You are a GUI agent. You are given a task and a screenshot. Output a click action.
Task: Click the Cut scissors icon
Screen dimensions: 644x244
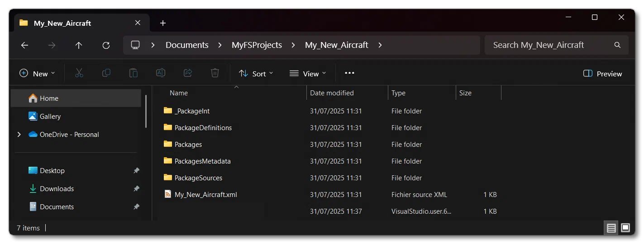79,73
